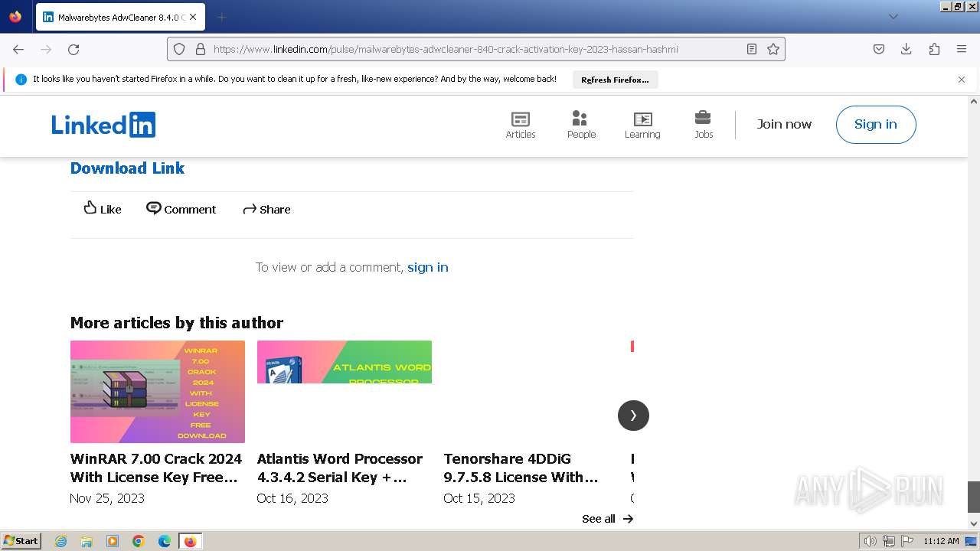The width and height of the screenshot is (980, 551).
Task: Open Save to Pocket icon
Action: (x=879, y=49)
